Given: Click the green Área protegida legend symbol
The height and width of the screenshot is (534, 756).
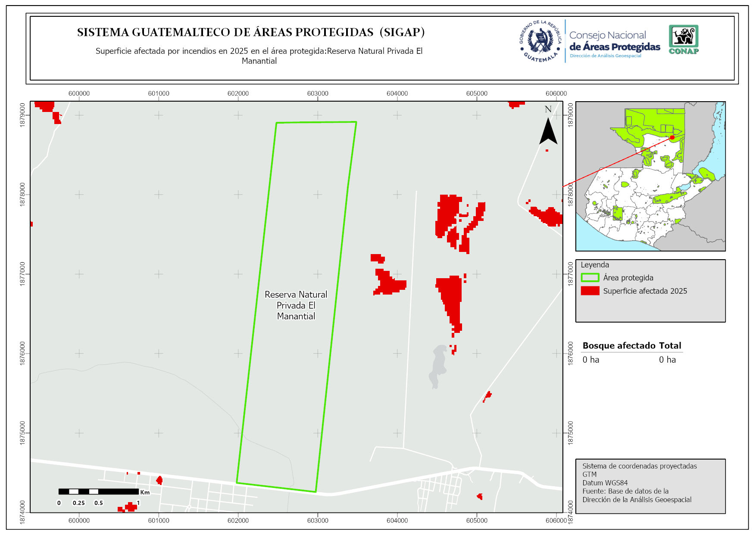Looking at the screenshot, I should pos(590,278).
